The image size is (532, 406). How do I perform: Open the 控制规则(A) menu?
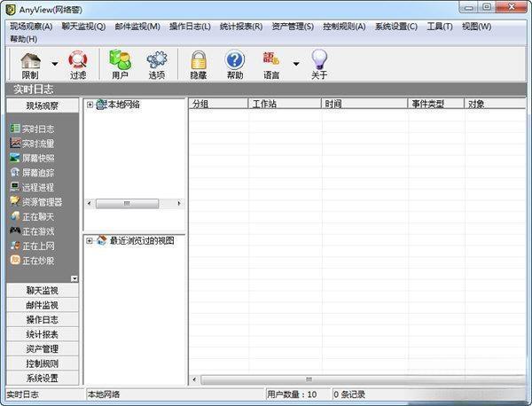tap(344, 27)
